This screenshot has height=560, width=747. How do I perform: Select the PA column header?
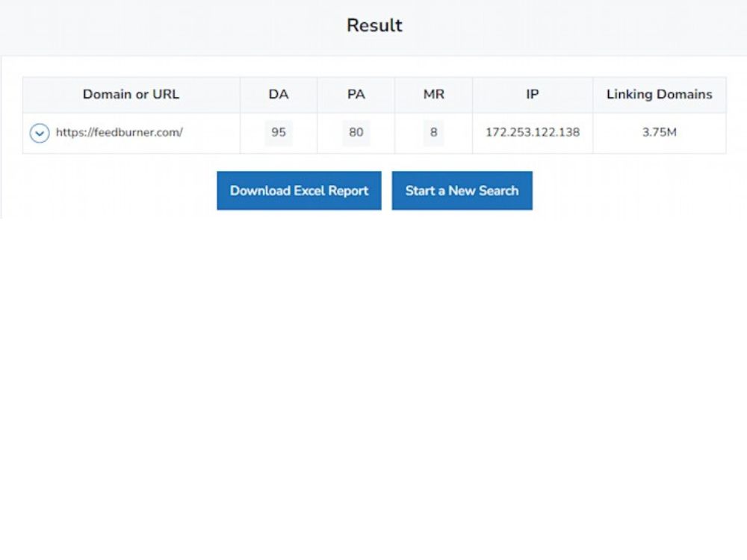pos(356,95)
